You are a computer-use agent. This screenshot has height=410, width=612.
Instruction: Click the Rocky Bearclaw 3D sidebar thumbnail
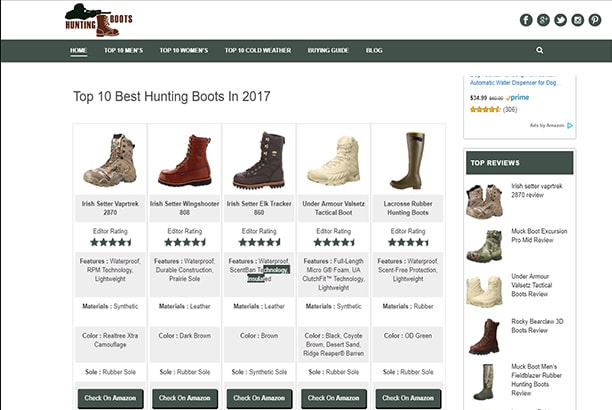pos(484,337)
